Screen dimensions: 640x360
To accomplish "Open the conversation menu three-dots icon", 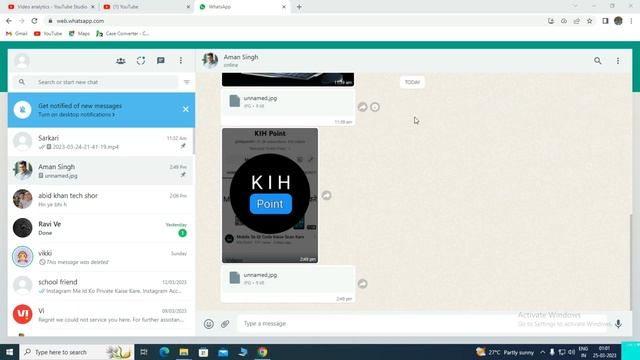I will tap(618, 61).
